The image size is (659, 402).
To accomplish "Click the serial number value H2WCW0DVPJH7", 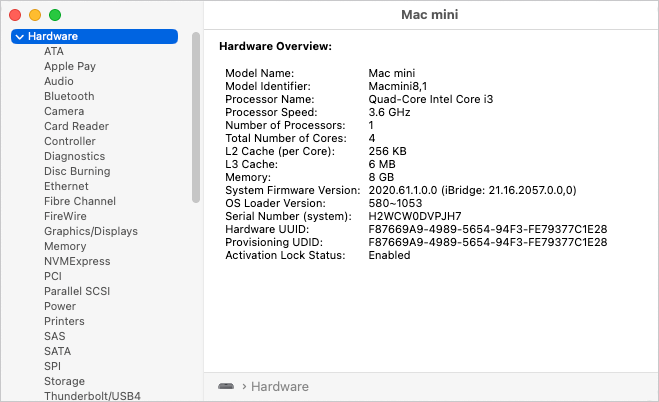I will coord(415,216).
